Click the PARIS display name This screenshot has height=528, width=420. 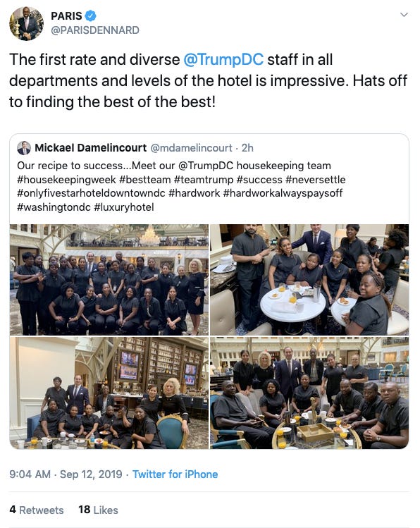pos(66,16)
